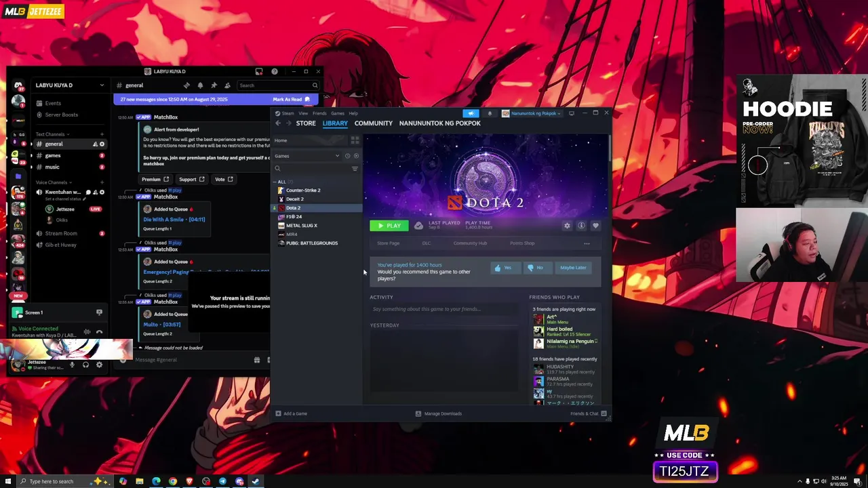868x488 pixels.
Task: Open advanced library filter options icon
Action: [355, 168]
